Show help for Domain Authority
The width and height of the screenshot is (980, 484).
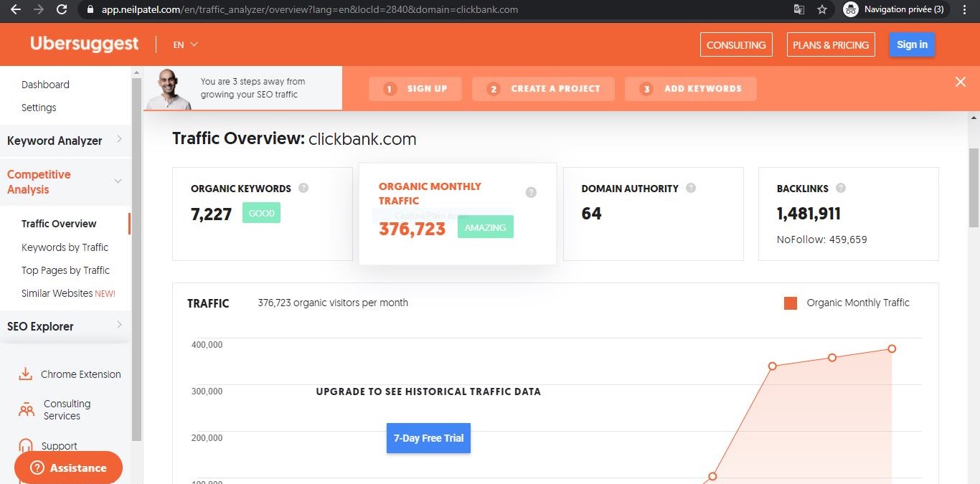pyautogui.click(x=691, y=188)
